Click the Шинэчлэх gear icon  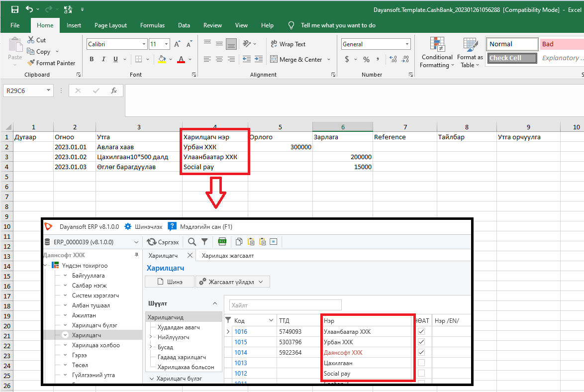(128, 226)
